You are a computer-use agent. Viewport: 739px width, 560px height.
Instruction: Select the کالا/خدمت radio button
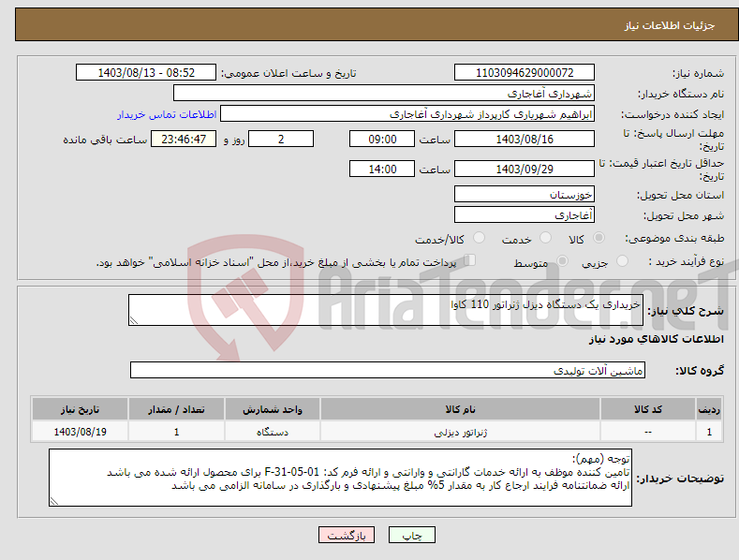[x=479, y=238]
